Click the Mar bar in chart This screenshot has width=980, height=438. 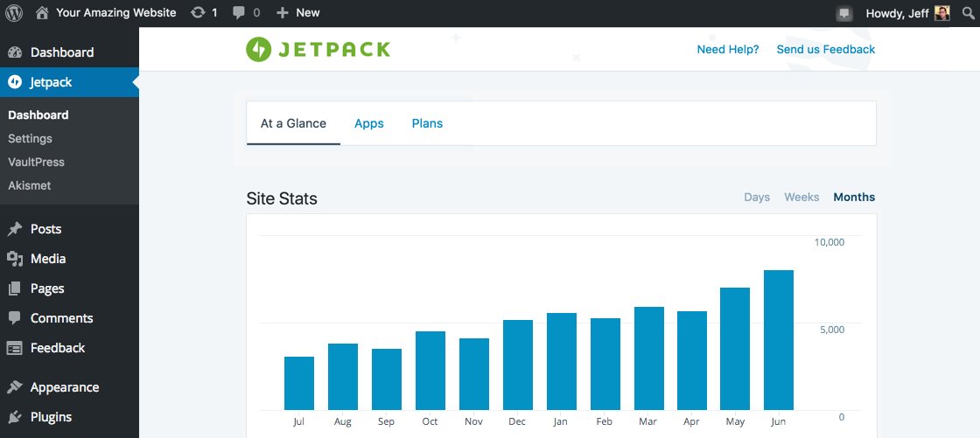pos(648,358)
